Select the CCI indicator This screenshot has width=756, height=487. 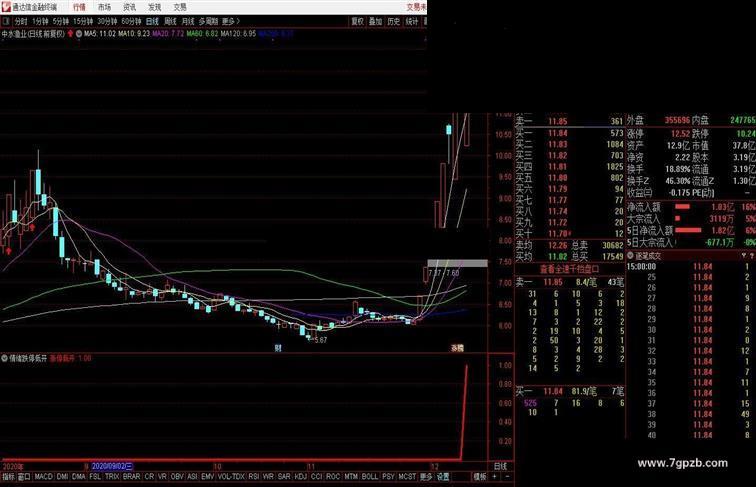point(316,477)
